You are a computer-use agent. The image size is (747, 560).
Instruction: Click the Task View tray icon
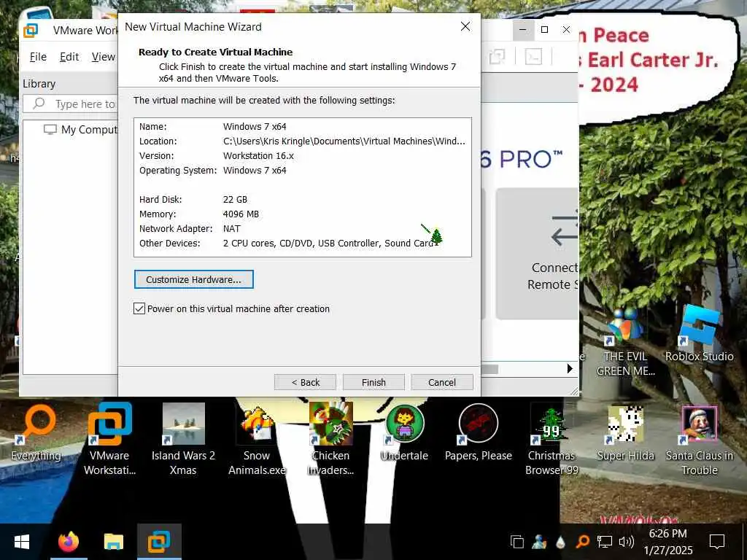pyautogui.click(x=517, y=542)
